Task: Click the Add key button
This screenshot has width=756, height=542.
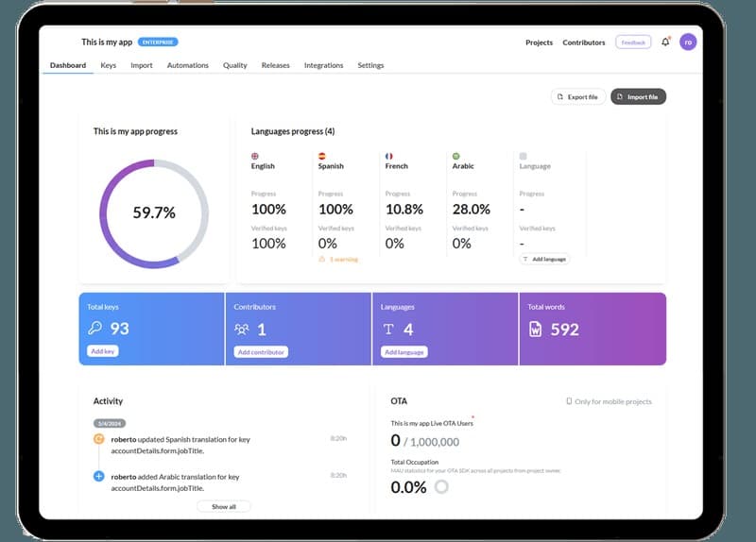Action: tap(103, 351)
